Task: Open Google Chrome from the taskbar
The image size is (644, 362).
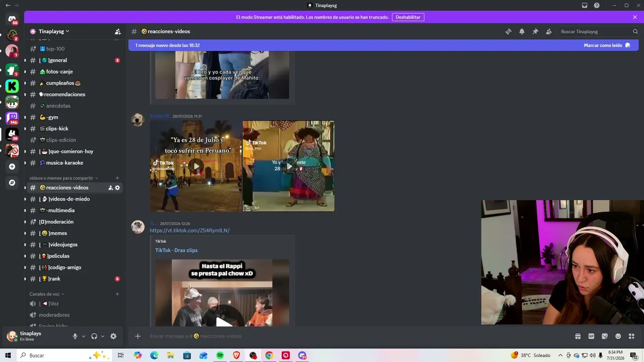Action: (269, 355)
